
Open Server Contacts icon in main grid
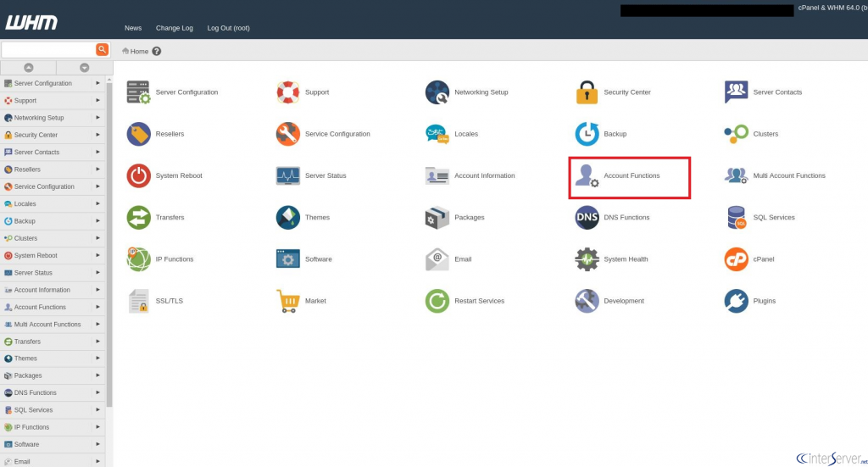pos(737,92)
